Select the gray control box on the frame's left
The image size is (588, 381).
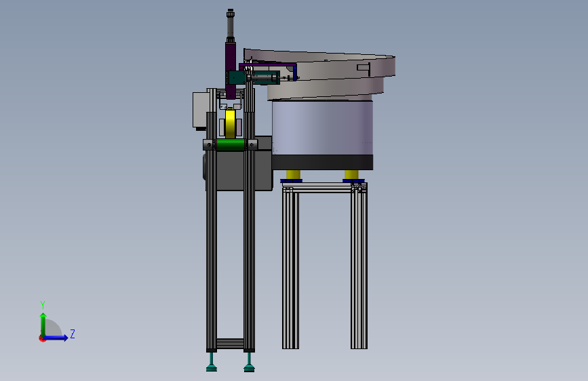pyautogui.click(x=200, y=110)
